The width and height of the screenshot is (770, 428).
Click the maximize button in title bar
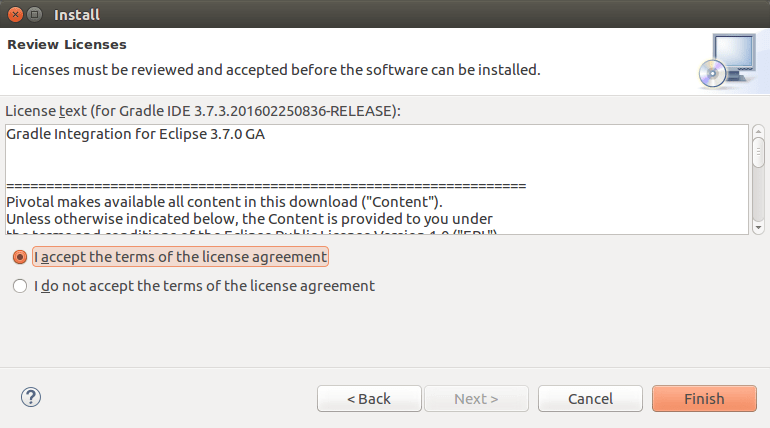pyautogui.click(x=34, y=15)
